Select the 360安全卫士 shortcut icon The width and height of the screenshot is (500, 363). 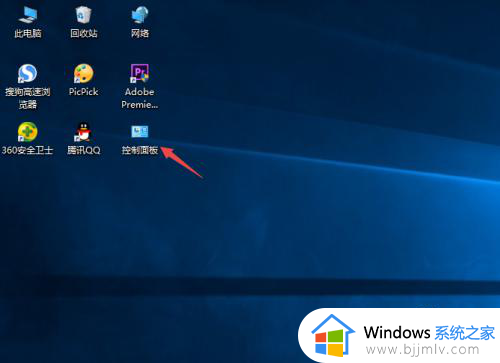[27, 132]
